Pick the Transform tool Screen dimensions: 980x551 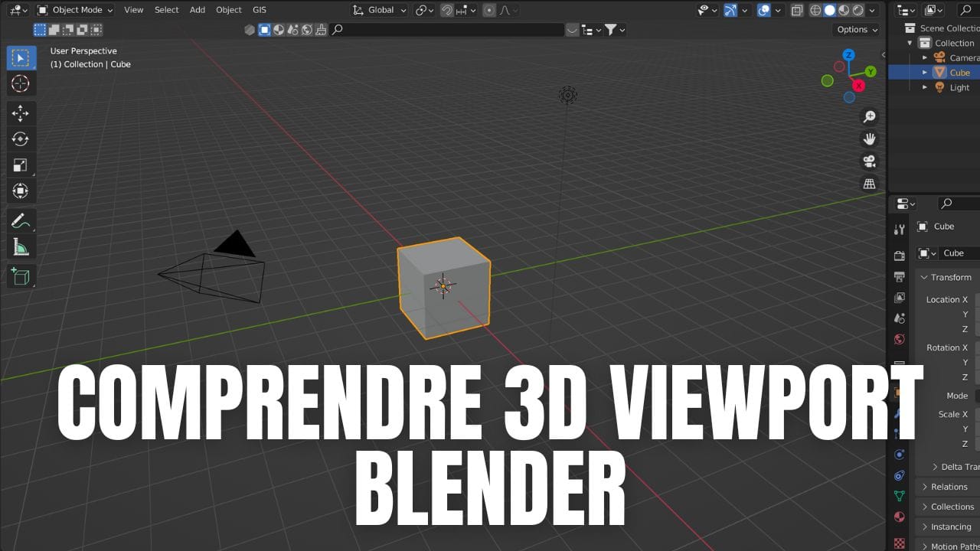point(20,191)
